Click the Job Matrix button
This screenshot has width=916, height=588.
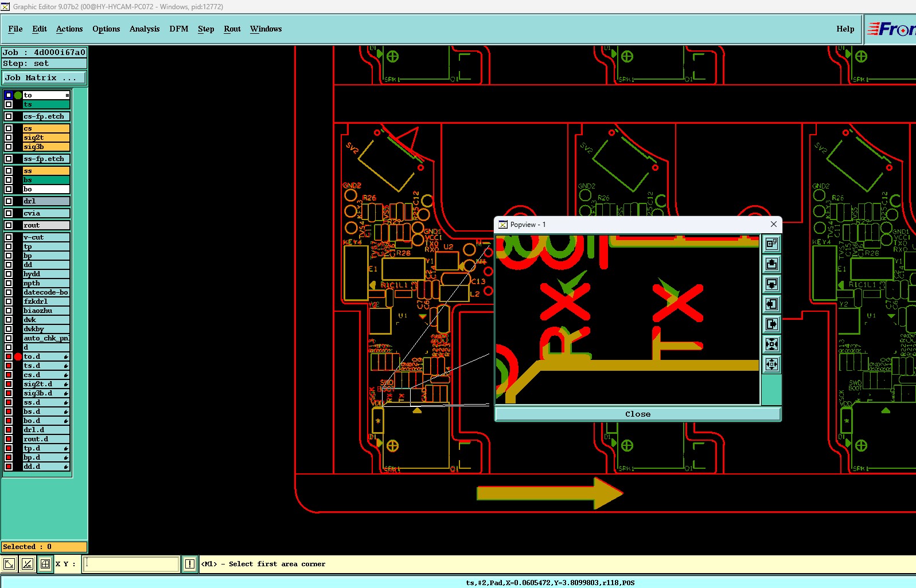click(44, 78)
